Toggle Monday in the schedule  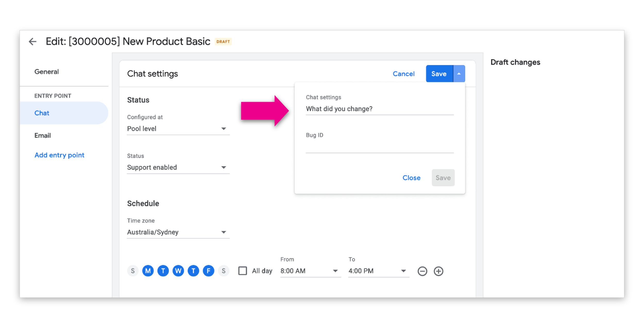point(148,271)
